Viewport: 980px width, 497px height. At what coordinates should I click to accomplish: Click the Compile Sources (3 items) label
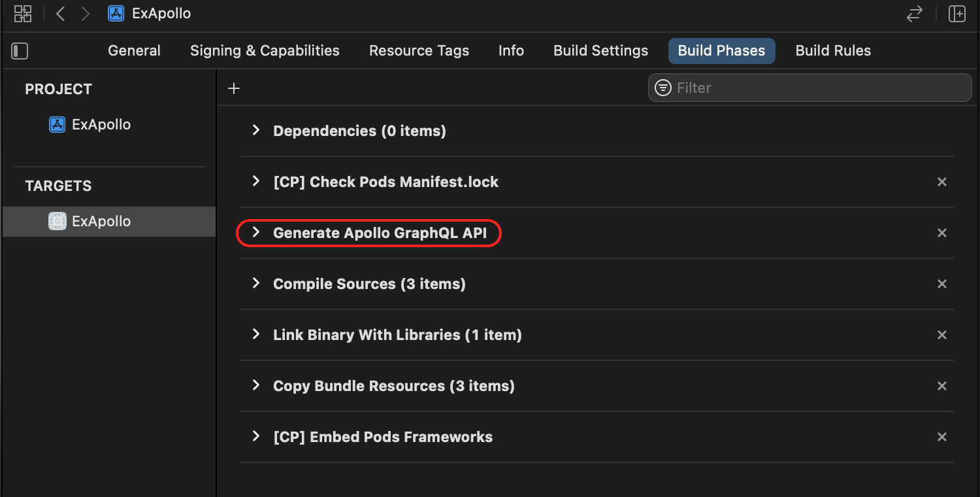click(369, 284)
